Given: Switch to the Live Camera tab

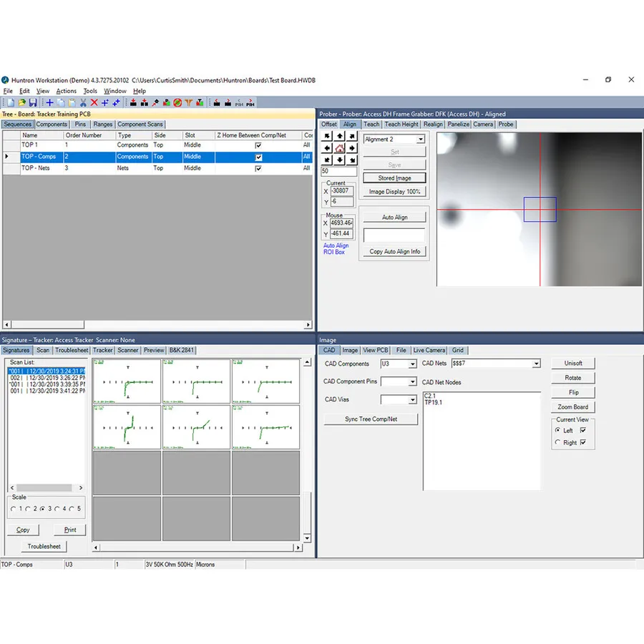Looking at the screenshot, I should 429,351.
